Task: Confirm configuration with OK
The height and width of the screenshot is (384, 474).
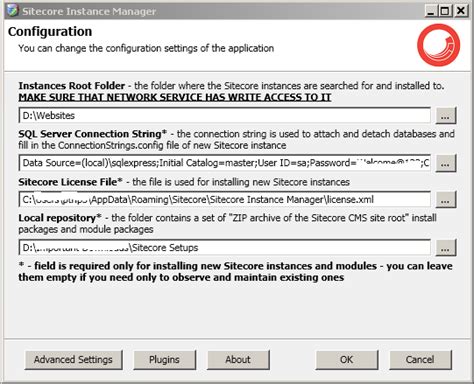Action: pyautogui.click(x=347, y=360)
